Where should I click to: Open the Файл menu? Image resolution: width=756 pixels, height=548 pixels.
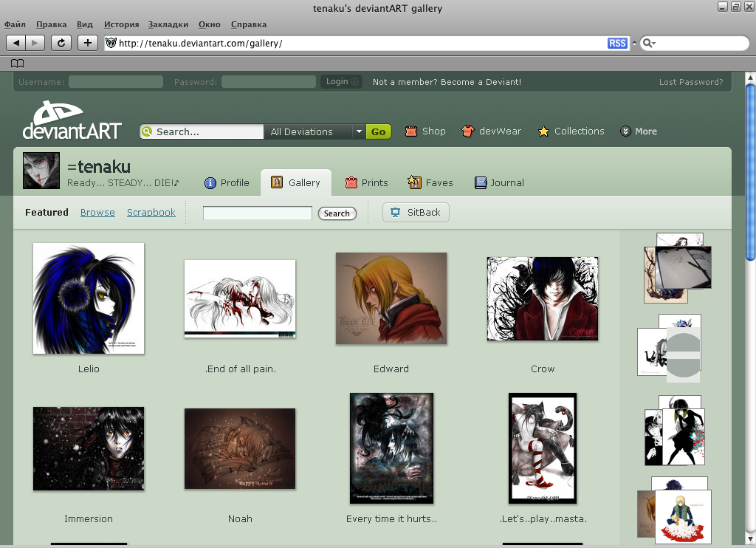tap(15, 24)
